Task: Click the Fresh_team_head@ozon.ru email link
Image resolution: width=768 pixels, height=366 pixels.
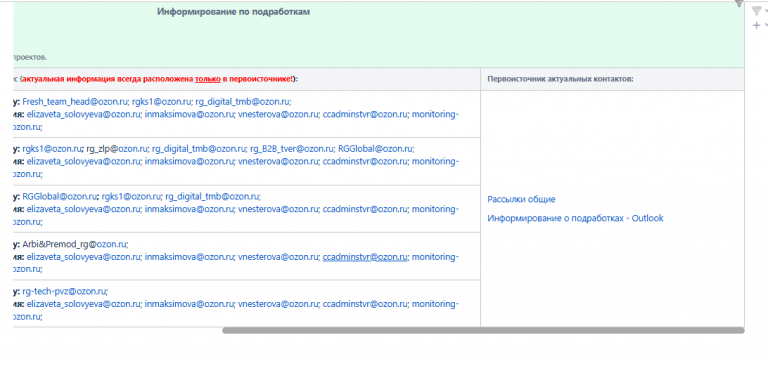Action: (x=75, y=102)
